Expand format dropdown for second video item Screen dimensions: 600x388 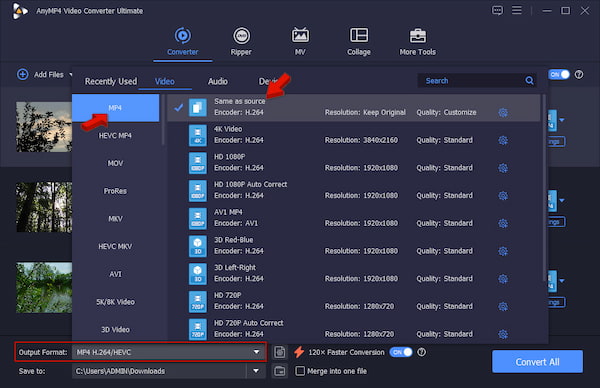[x=562, y=201]
